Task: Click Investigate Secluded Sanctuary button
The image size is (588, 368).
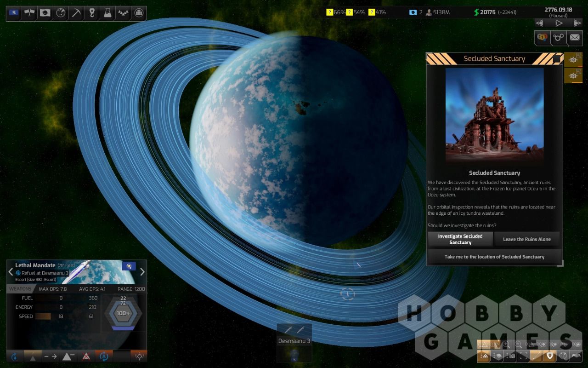Action: pos(460,239)
